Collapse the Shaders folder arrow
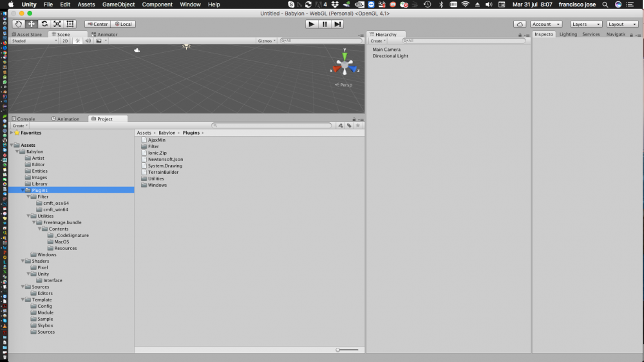The width and height of the screenshot is (644, 362). pyautogui.click(x=23, y=261)
